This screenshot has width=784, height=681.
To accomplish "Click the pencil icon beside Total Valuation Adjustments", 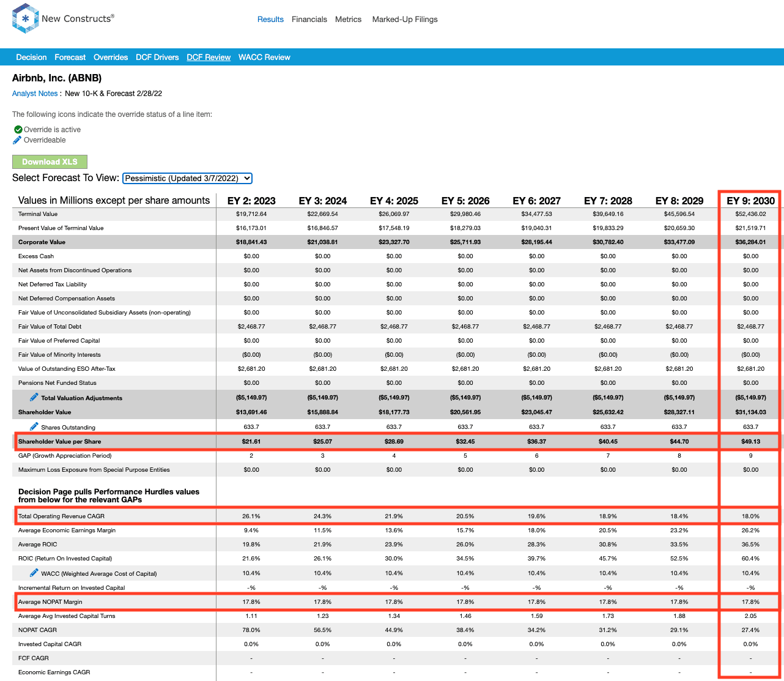I will [x=34, y=398].
